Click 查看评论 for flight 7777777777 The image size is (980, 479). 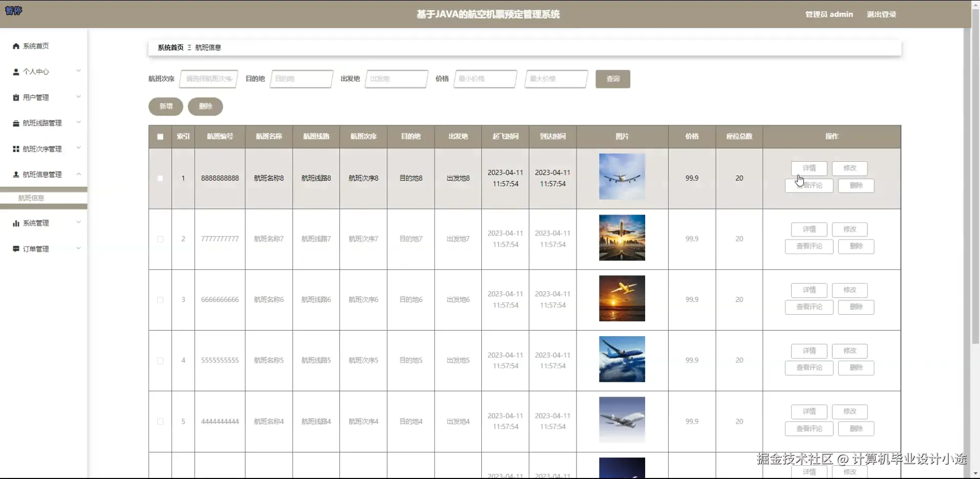(809, 247)
